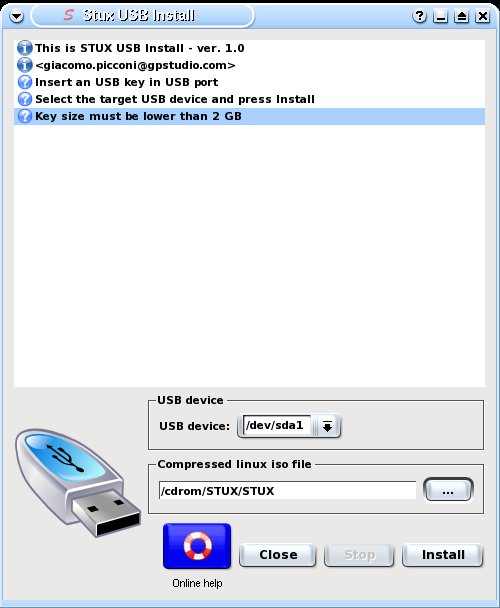Click the red S logo in title bar
500x608 pixels.
pyautogui.click(x=69, y=16)
